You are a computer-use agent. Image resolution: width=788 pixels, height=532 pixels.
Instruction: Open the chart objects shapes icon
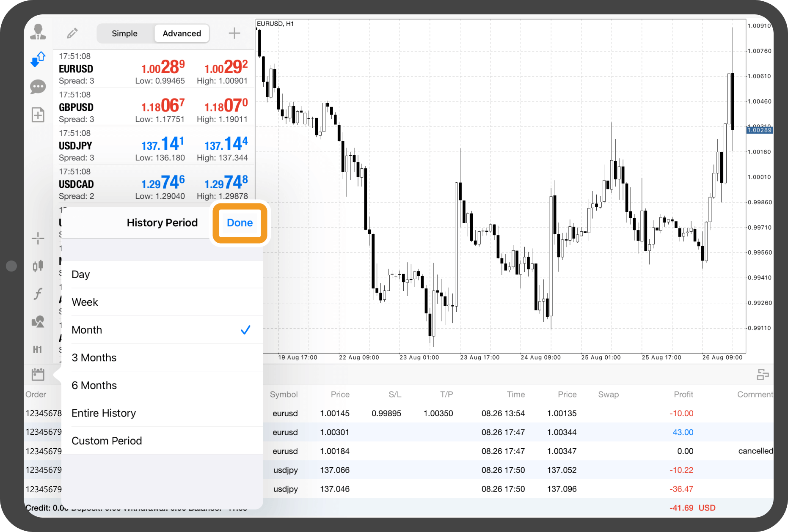tap(38, 322)
